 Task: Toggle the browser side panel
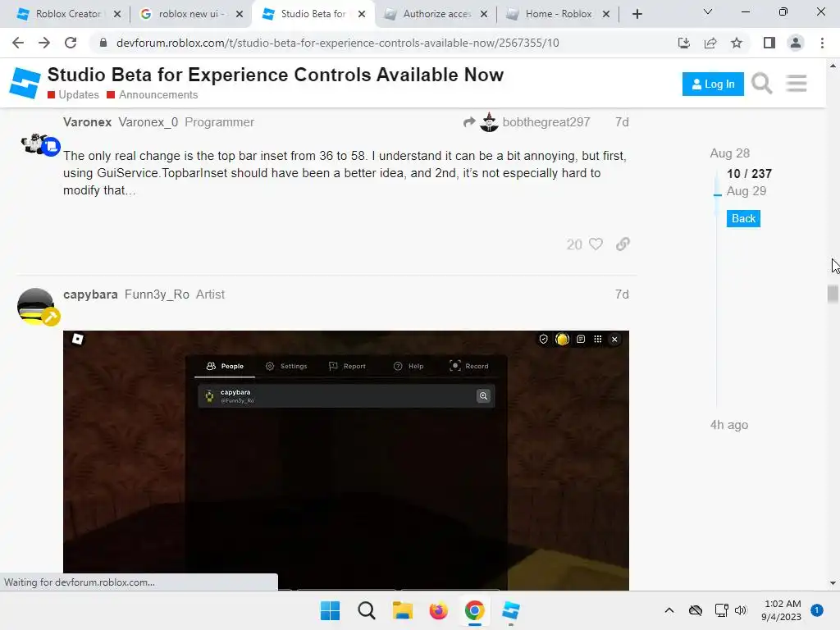coord(769,43)
